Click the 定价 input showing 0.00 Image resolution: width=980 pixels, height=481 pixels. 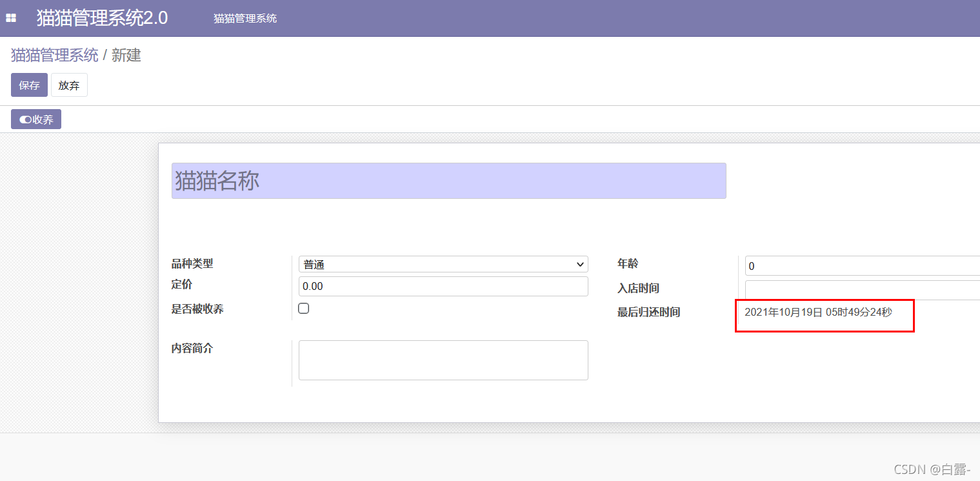coord(443,286)
